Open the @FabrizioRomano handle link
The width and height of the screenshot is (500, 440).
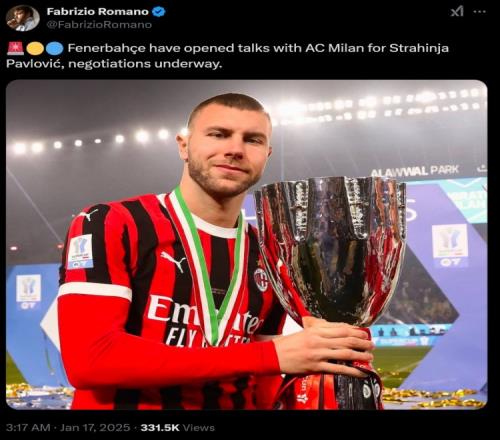click(99, 25)
